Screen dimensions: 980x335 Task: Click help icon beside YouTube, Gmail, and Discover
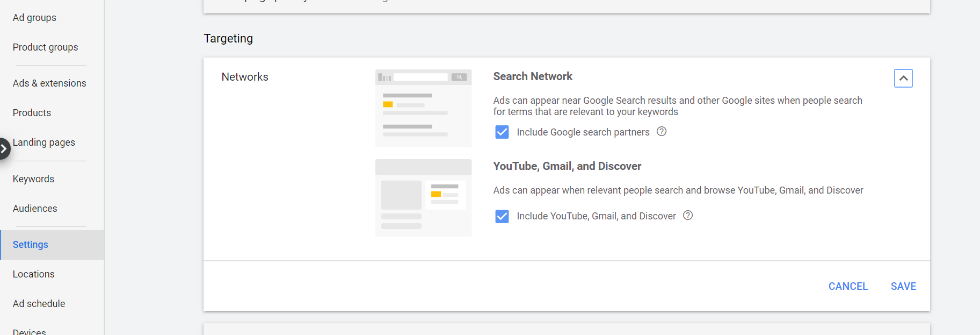point(688,216)
